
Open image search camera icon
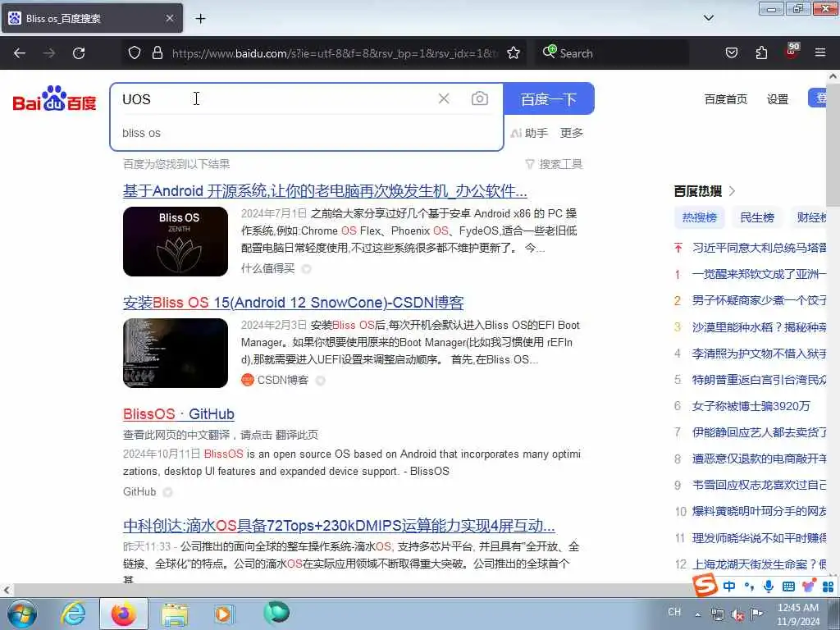[479, 98]
